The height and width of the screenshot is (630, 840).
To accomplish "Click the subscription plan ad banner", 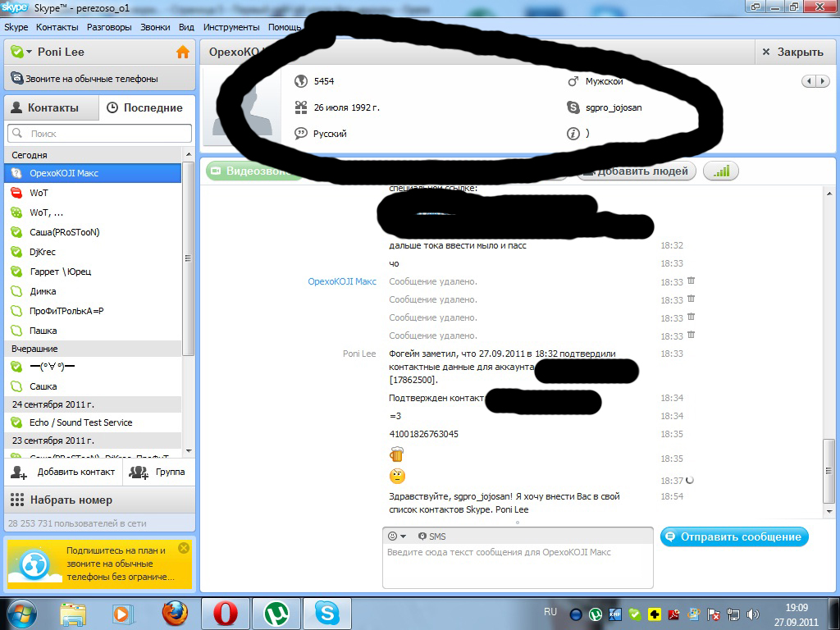I will 99,564.
